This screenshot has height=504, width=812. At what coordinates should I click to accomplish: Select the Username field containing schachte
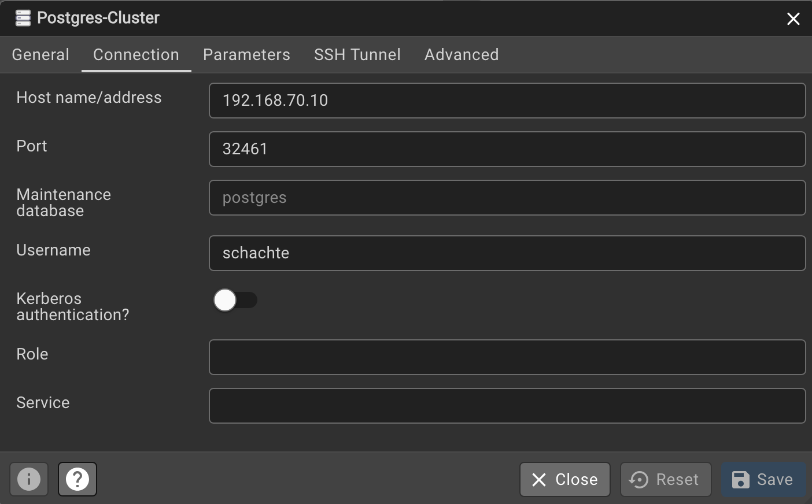[507, 253]
